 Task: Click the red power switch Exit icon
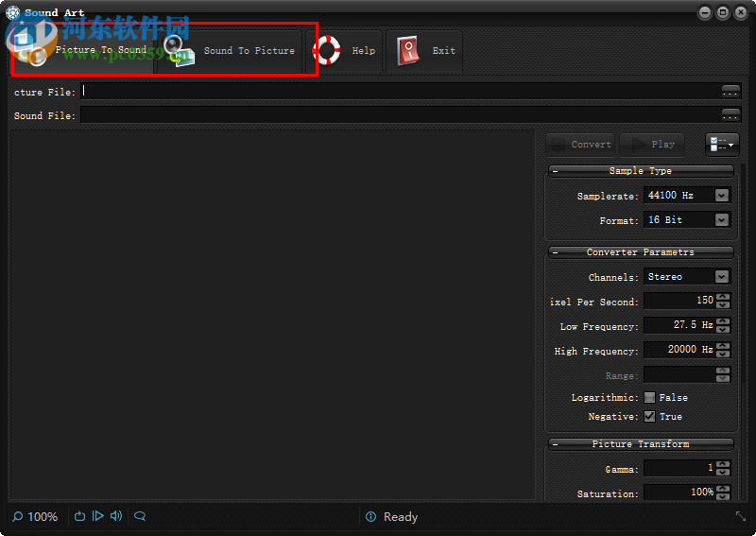pyautogui.click(x=408, y=51)
